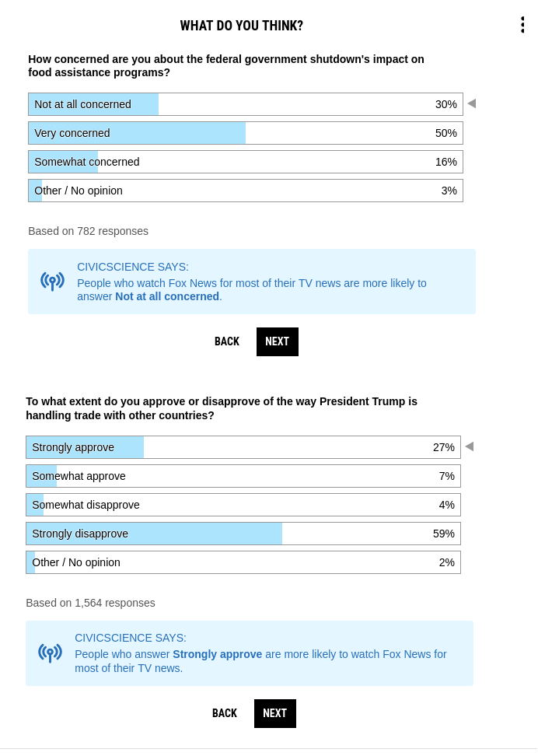Go to NEXT question after trade poll
The image size is (538, 756).
(275, 713)
